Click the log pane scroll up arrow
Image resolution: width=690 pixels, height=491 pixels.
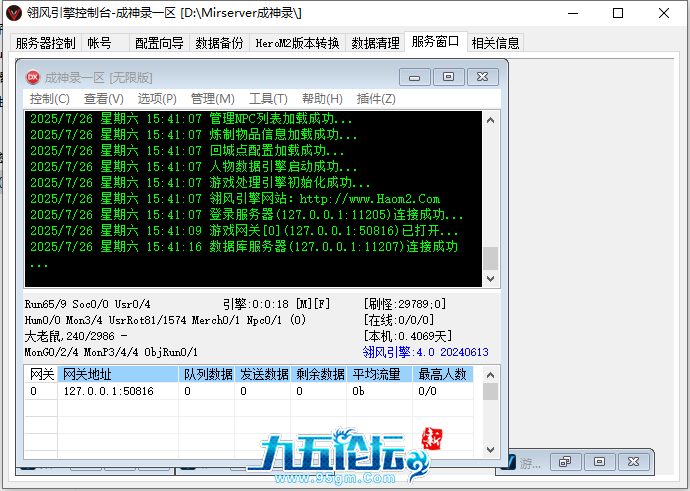point(491,120)
